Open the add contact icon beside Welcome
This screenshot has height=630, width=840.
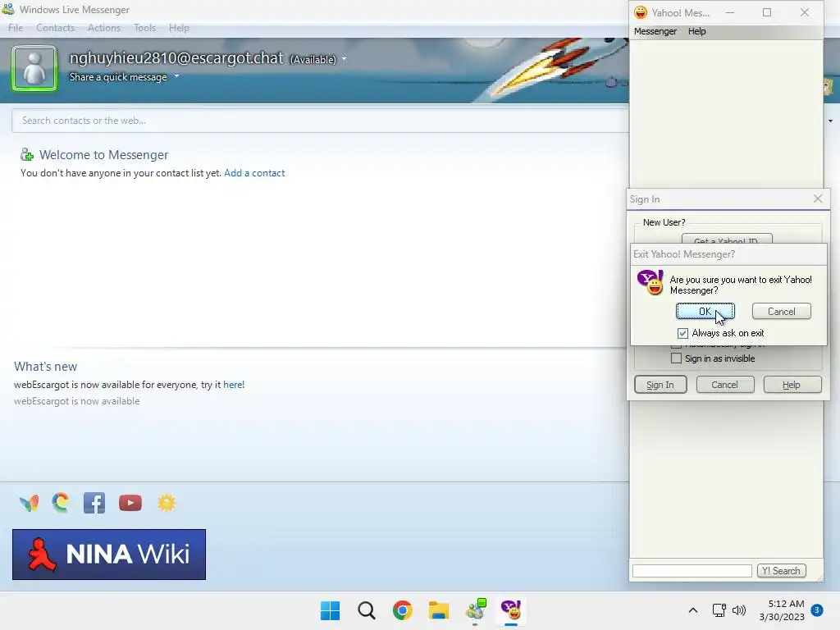27,155
